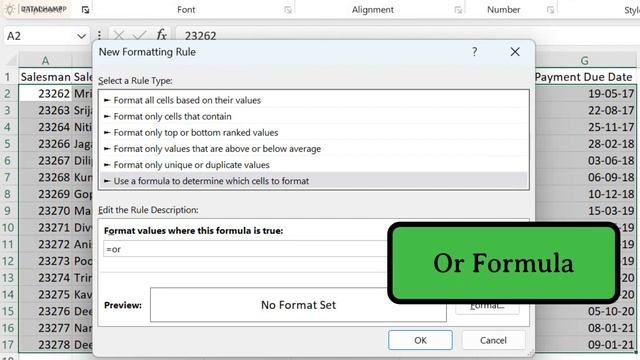The height and width of the screenshot is (360, 640).
Task: Open Number group dialog launcher
Action: (x=550, y=10)
